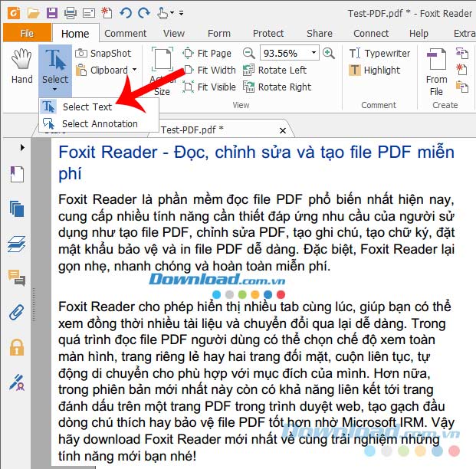476x469 pixels.
Task: Open the Attachments paperclip panel
Action: coord(16,313)
